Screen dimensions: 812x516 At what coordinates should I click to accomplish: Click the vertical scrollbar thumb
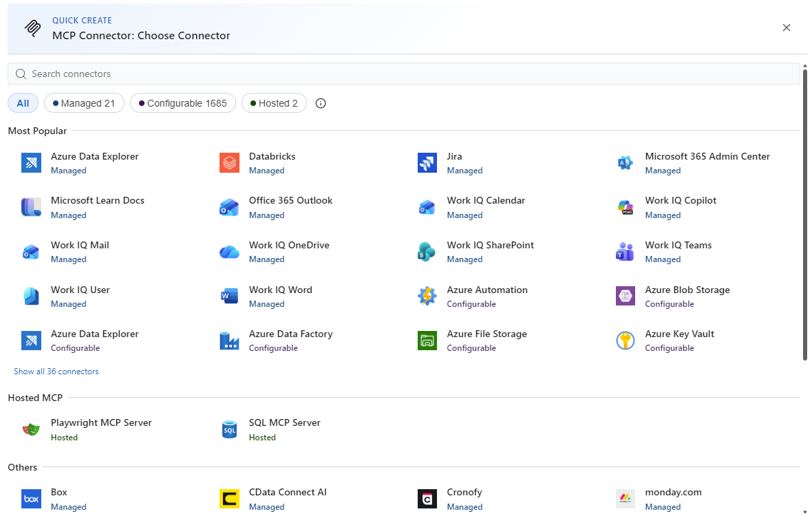[804, 215]
